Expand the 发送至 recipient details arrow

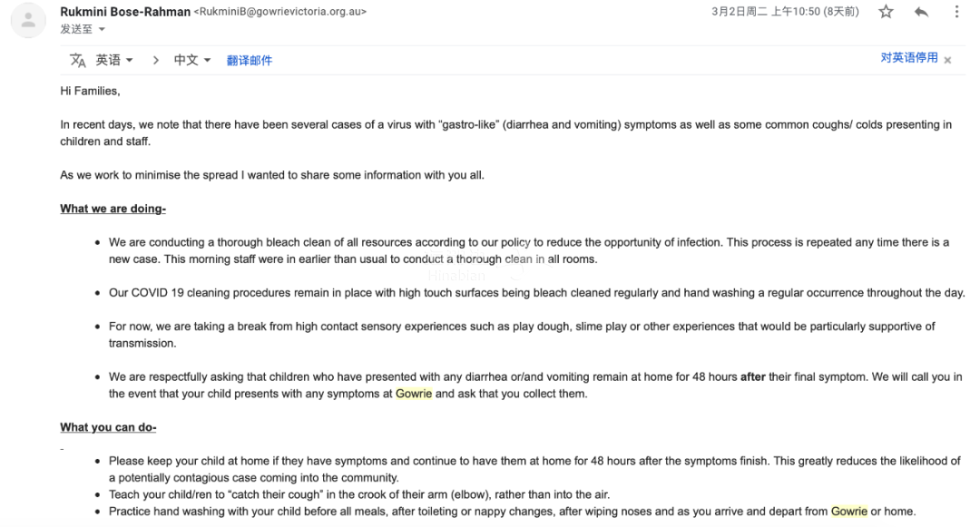(102, 29)
